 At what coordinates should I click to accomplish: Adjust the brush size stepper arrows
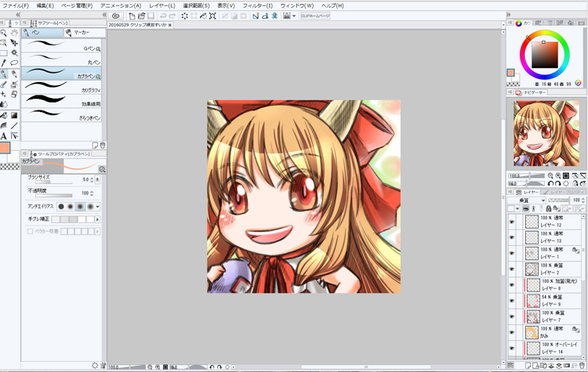(x=92, y=180)
